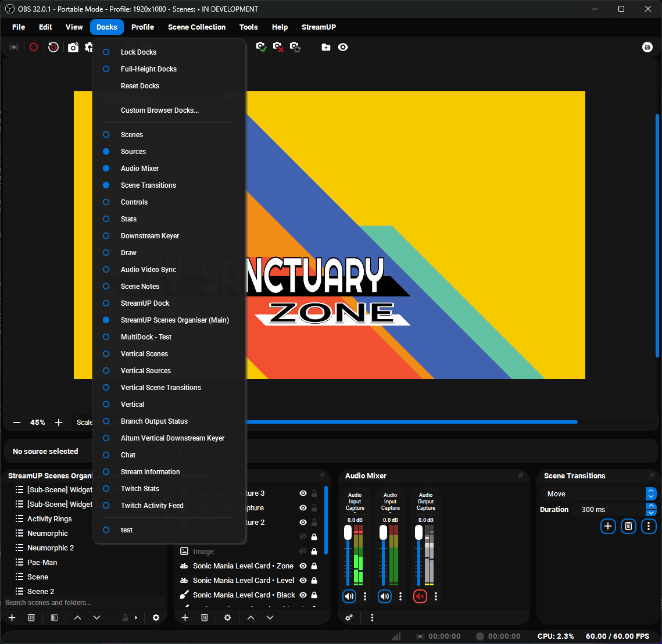
Task: Enable the Lock Docks option
Action: [x=139, y=52]
